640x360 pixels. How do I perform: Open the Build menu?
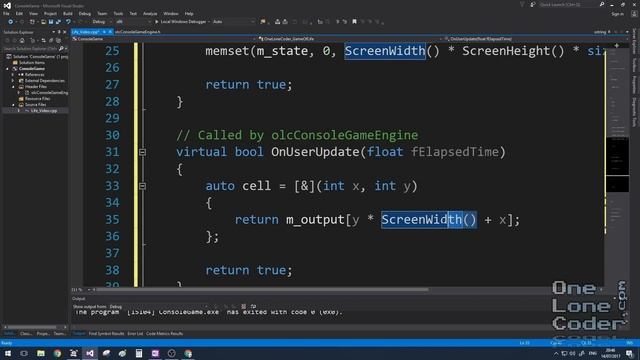coord(68,13)
